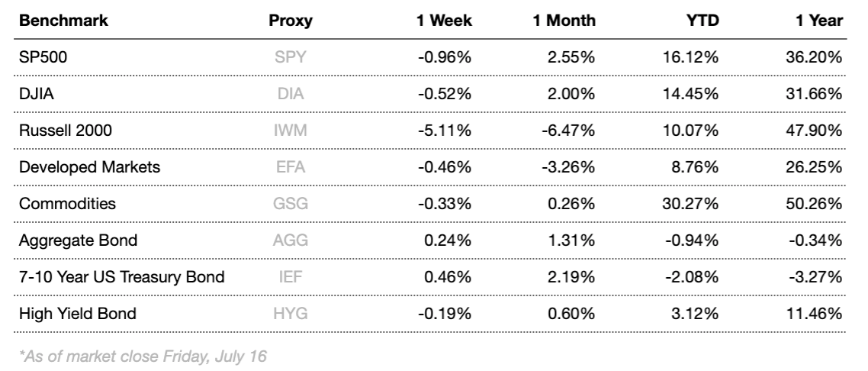
Task: Select the 7-10 Year US Treasury Bond row
Action: [121, 277]
